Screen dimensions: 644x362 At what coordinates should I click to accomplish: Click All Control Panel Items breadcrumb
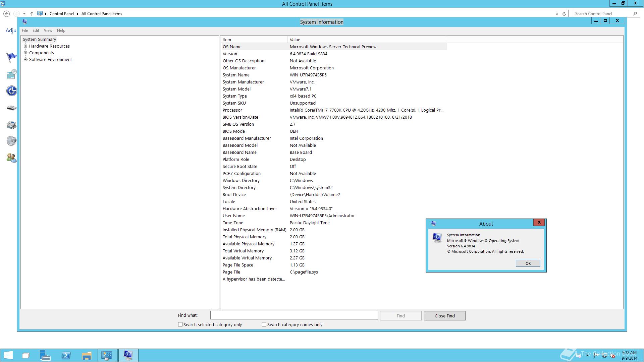[x=102, y=14]
